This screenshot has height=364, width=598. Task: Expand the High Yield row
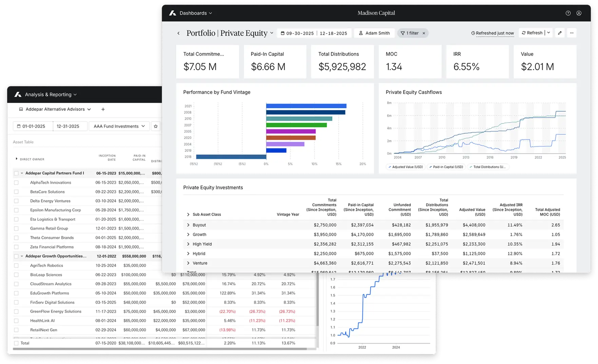click(x=188, y=244)
